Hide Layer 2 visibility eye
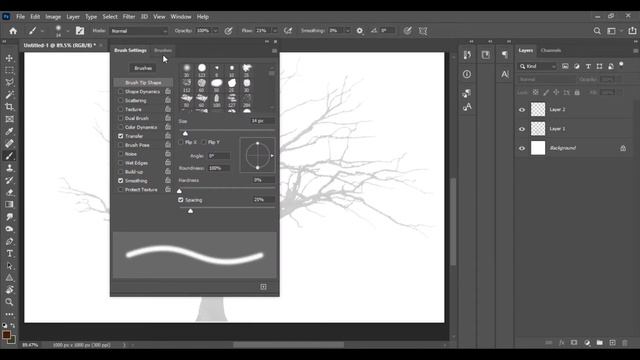The width and height of the screenshot is (640, 360). tap(522, 109)
